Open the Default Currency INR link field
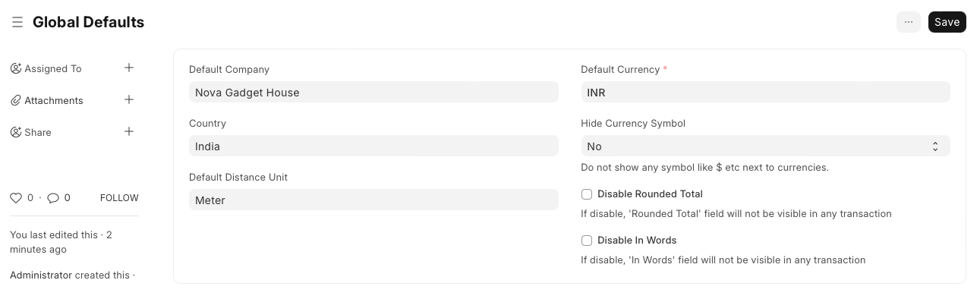The image size is (980, 299). click(765, 93)
